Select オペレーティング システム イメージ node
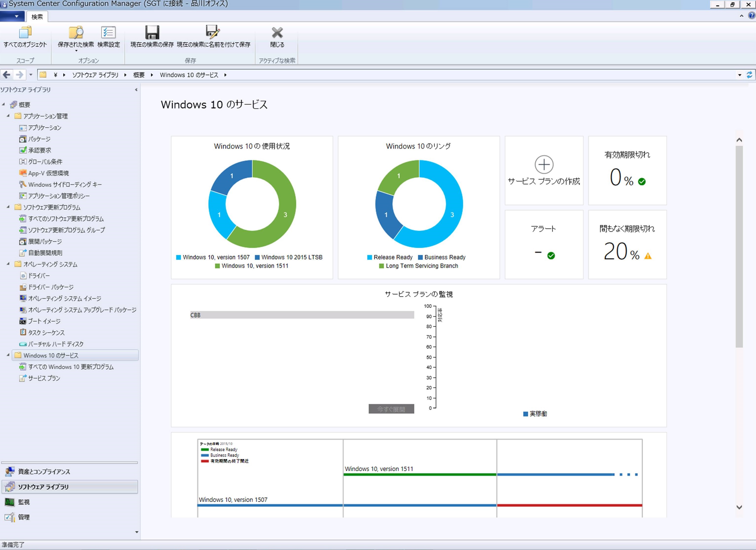The image size is (756, 550). coord(60,298)
